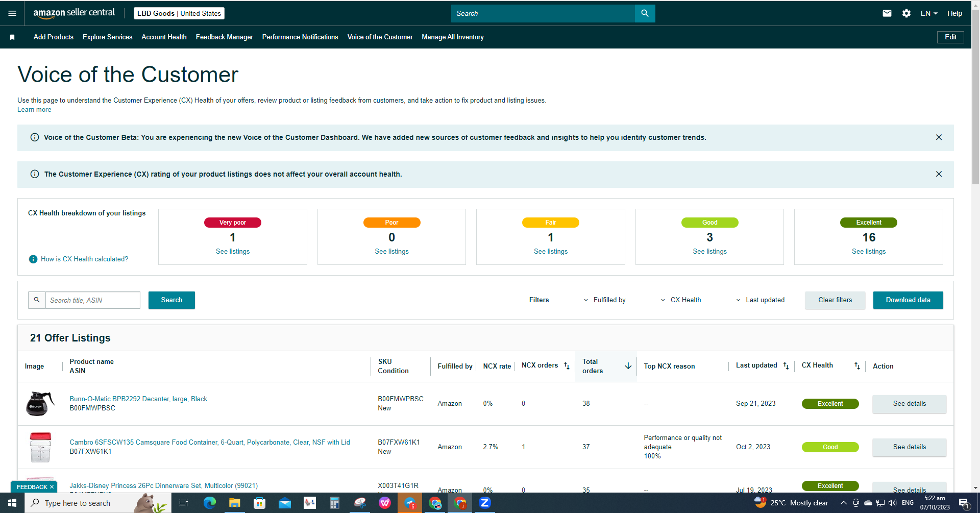This screenshot has width=980, height=513.
Task: Open the settings gear icon
Action: [x=906, y=13]
